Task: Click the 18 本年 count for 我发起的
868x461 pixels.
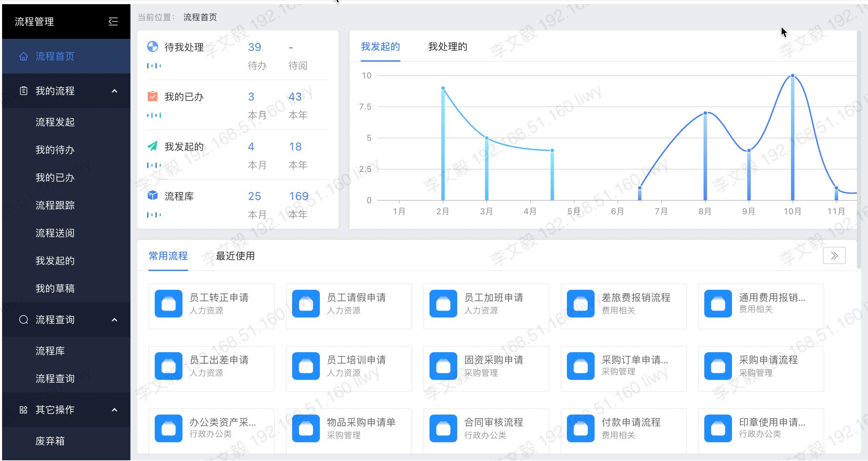Action: (295, 147)
